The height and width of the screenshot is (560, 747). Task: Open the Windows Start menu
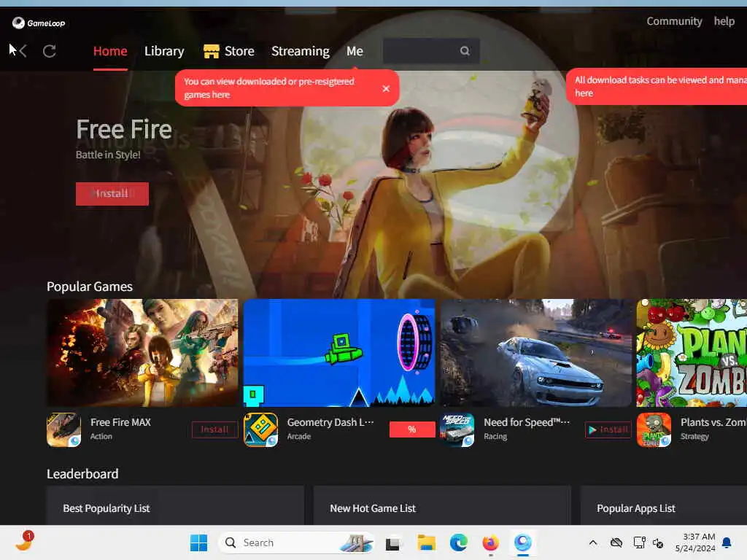(198, 542)
